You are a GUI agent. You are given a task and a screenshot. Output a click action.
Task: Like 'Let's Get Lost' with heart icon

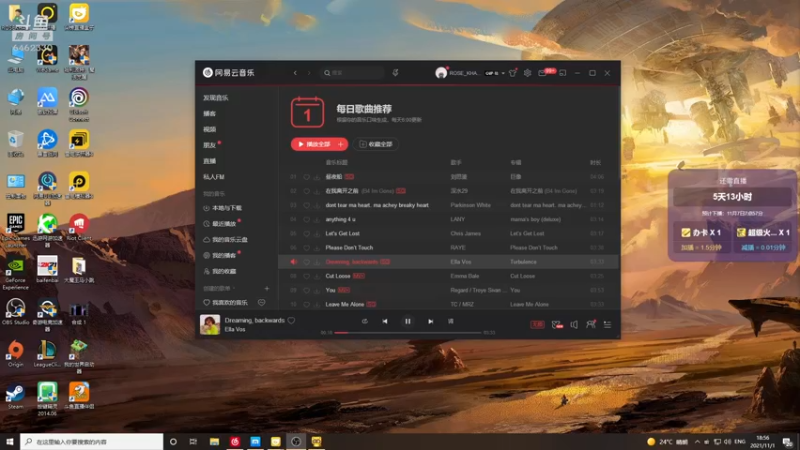[307, 234]
